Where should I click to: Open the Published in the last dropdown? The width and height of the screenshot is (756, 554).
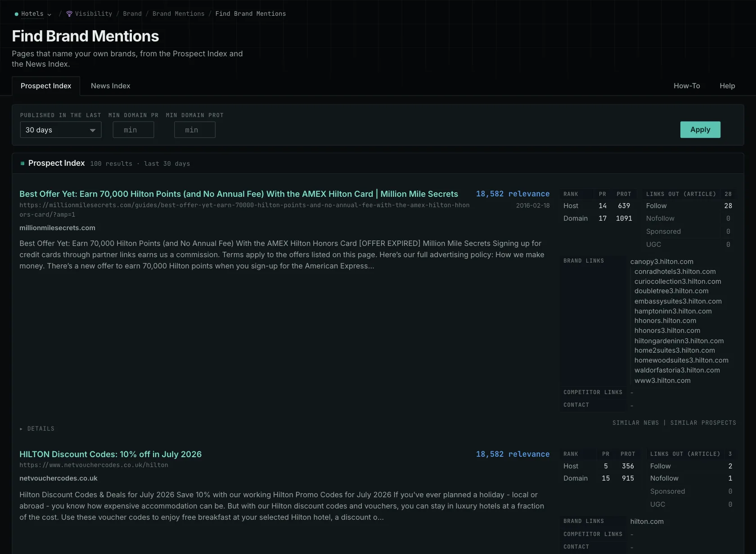coord(61,130)
